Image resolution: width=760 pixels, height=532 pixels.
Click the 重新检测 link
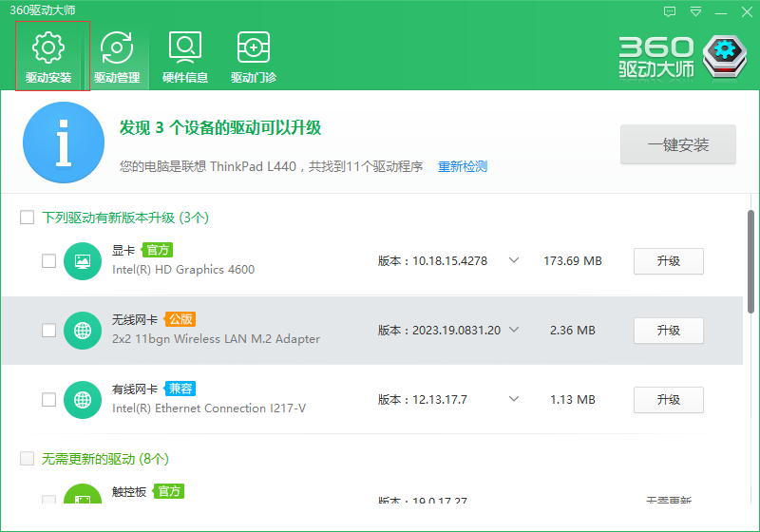tap(463, 166)
